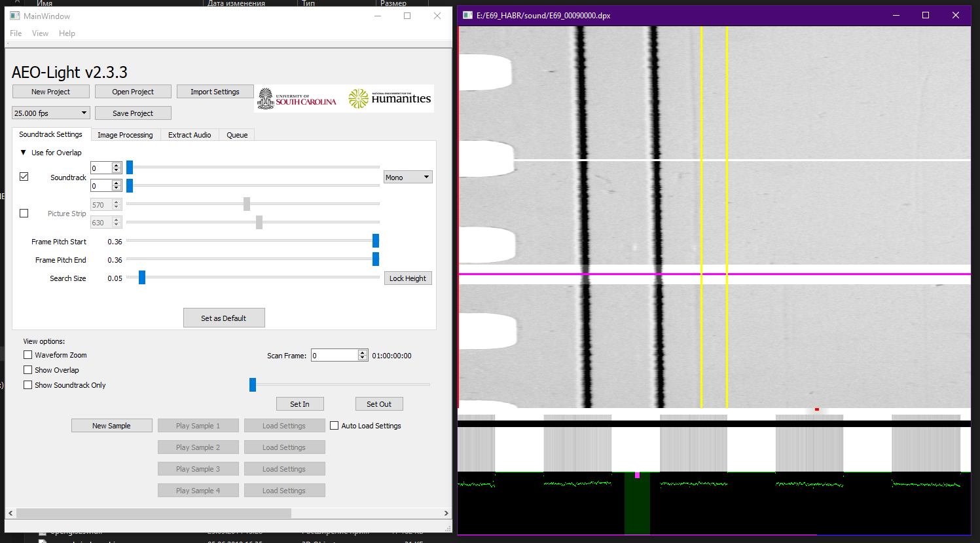980x543 pixels.
Task: Minimize the AEO-Light MainWindow
Action: tap(378, 16)
